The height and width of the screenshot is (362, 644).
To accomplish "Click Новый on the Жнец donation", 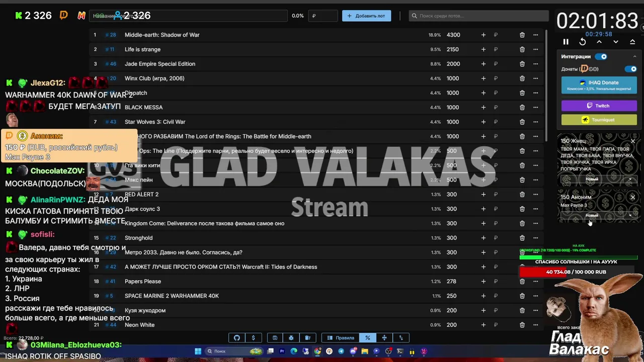I will [592, 179].
